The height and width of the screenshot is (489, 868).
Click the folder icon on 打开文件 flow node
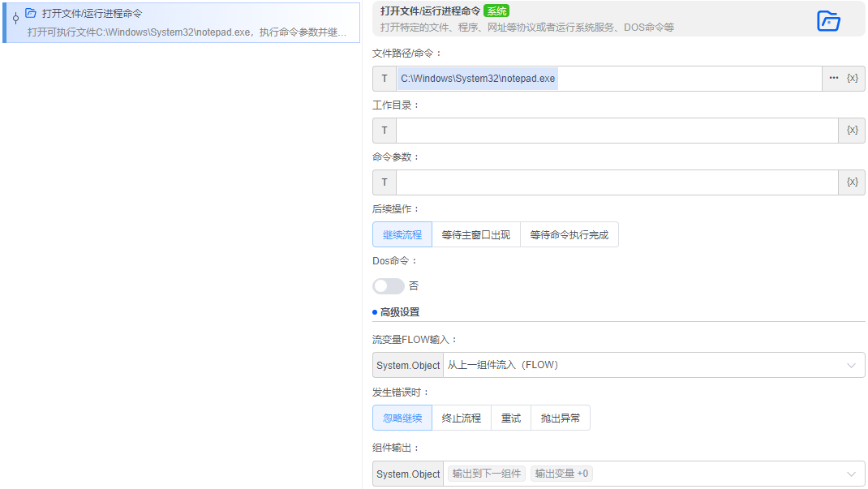coord(29,12)
